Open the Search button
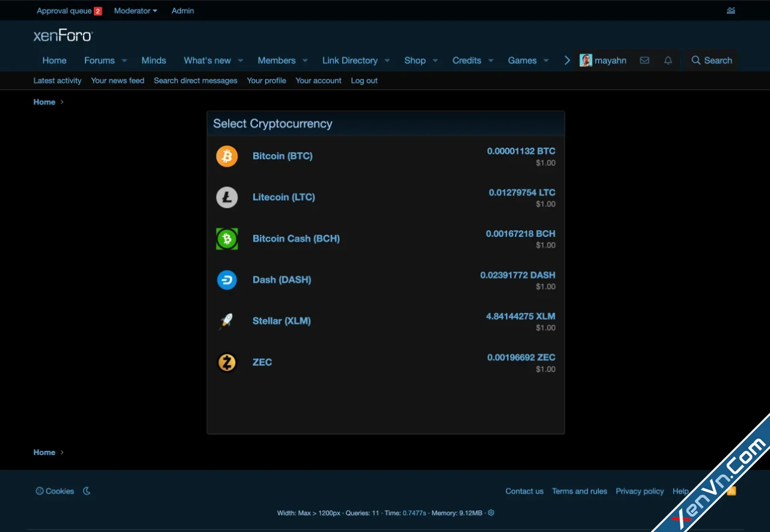 [x=712, y=61]
